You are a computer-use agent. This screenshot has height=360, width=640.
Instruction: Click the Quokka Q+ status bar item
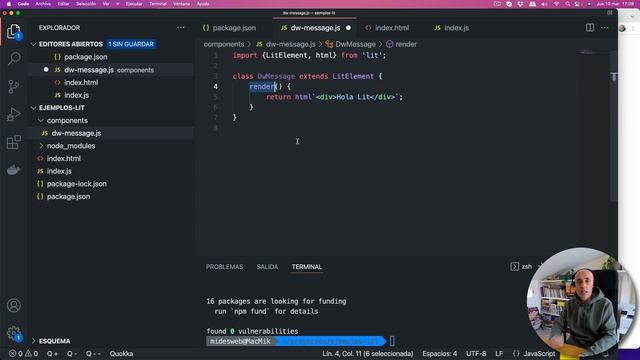[x=52, y=353]
